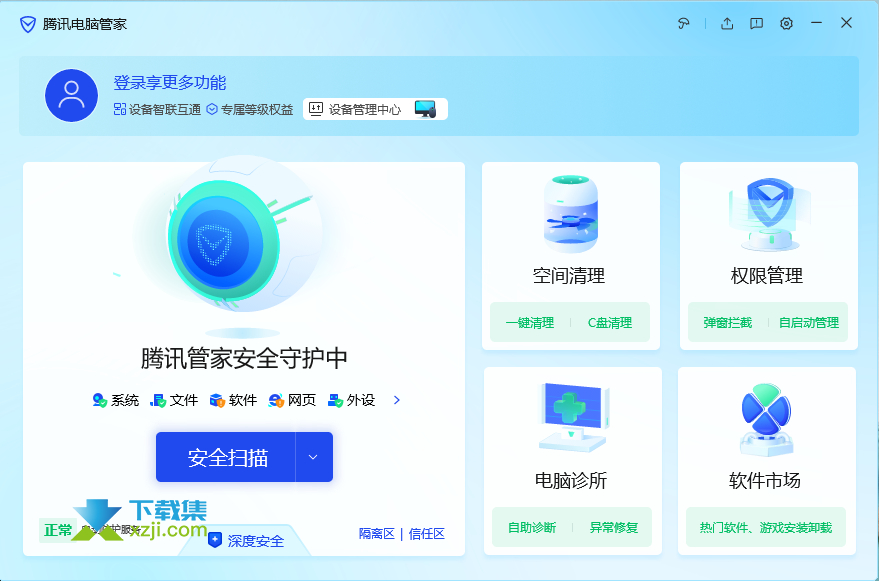The image size is (879, 581).
Task: Click the 网页 protection status item
Action: click(x=292, y=400)
